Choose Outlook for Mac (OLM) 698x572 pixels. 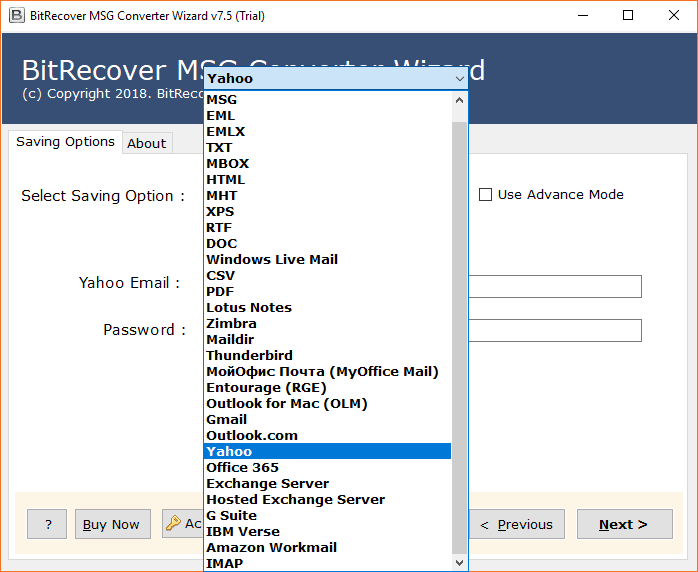(327, 404)
